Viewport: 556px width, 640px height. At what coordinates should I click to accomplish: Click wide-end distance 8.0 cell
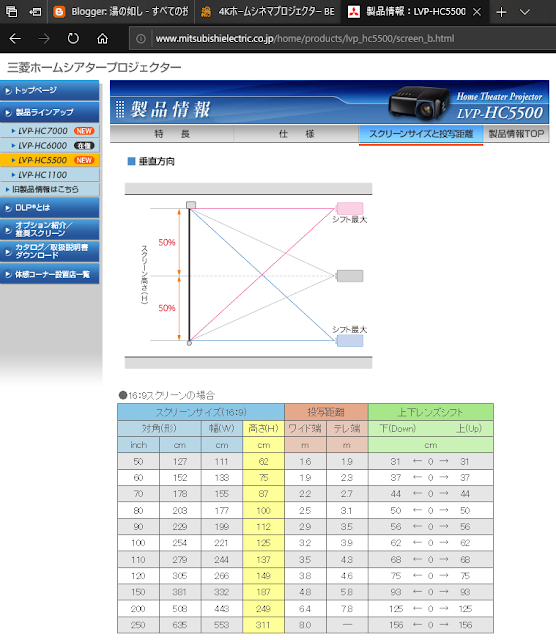point(305,625)
